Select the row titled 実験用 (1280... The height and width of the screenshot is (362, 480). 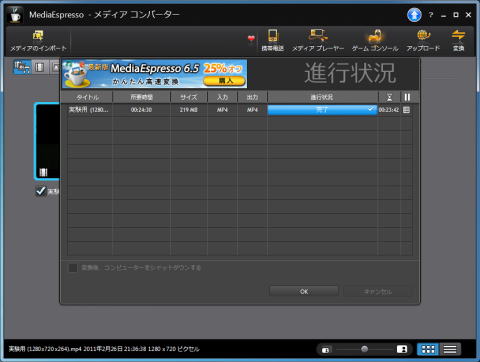coord(240,110)
